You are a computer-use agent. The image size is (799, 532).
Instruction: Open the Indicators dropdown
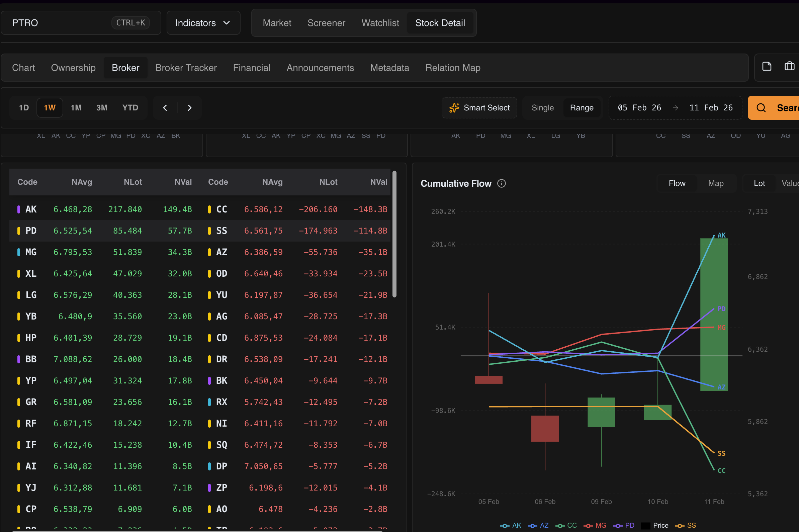click(203, 23)
